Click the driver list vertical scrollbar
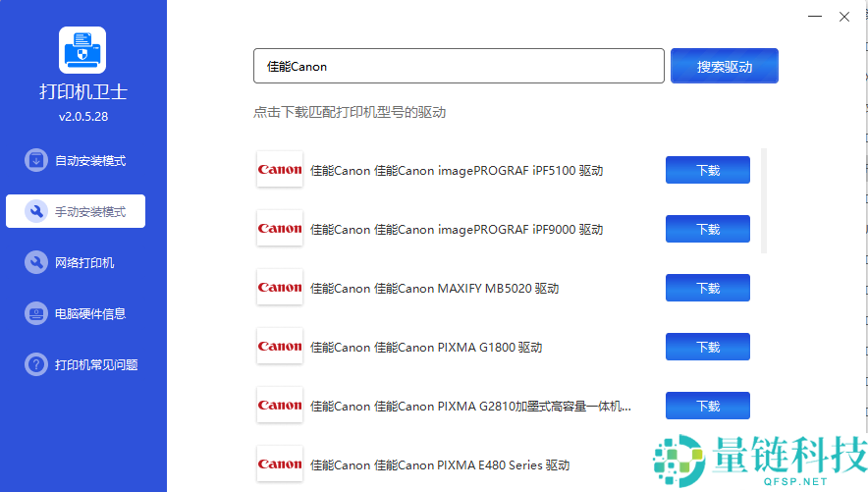Screen dimensions: 868x492 (x=764, y=200)
